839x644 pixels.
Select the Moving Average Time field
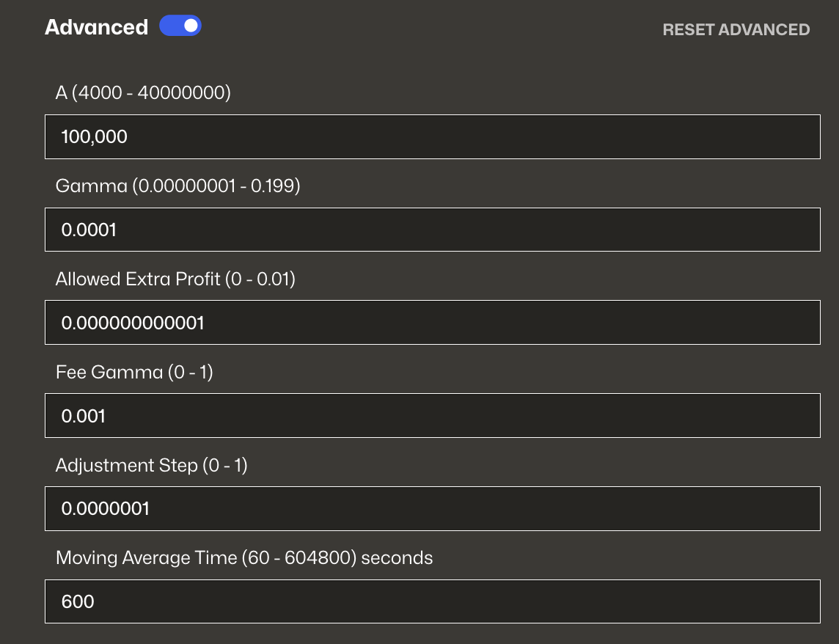432,601
